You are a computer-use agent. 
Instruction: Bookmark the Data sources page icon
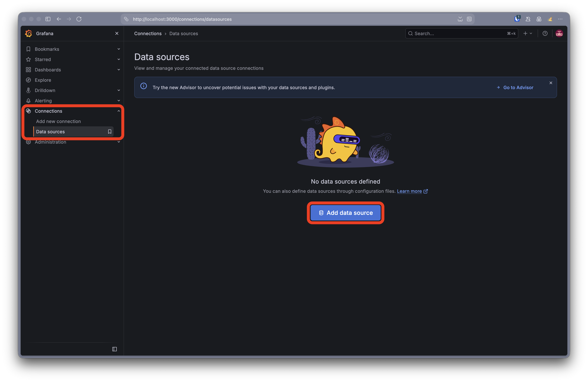pyautogui.click(x=110, y=132)
